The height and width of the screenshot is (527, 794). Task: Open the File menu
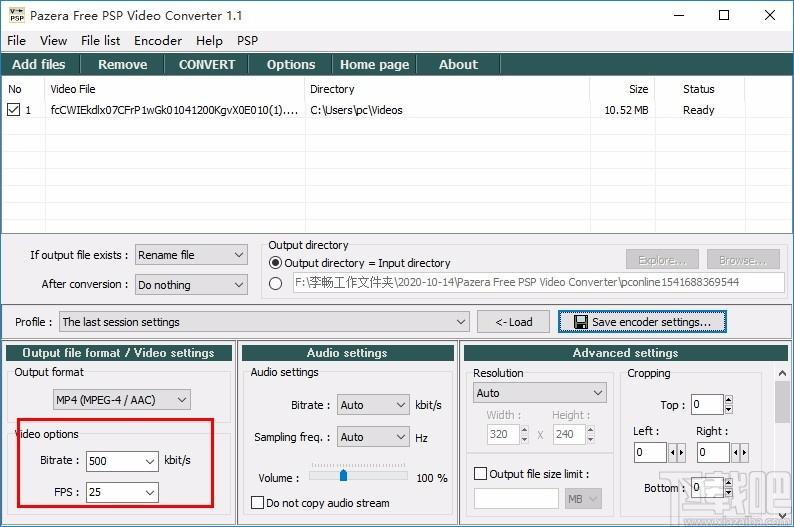[16, 41]
